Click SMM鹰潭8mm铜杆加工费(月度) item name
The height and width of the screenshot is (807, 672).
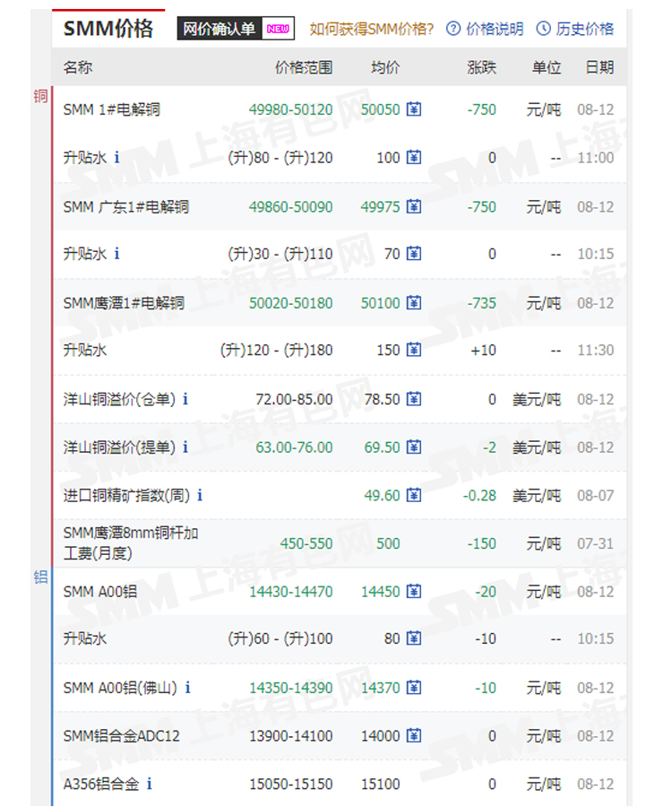coord(131,543)
